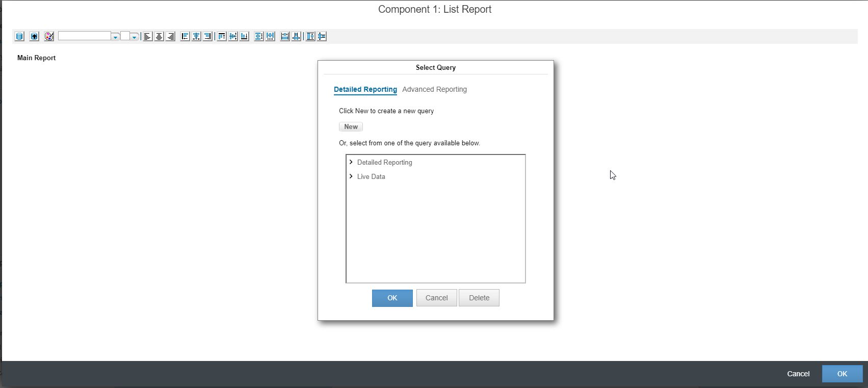Make selected objects the same width
Image resolution: width=868 pixels, height=388 pixels.
click(285, 36)
